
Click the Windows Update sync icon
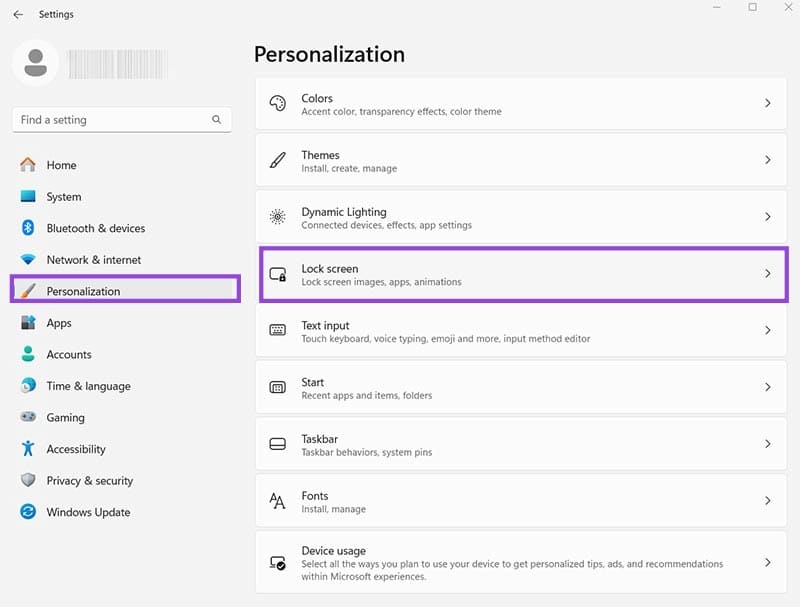pos(28,512)
